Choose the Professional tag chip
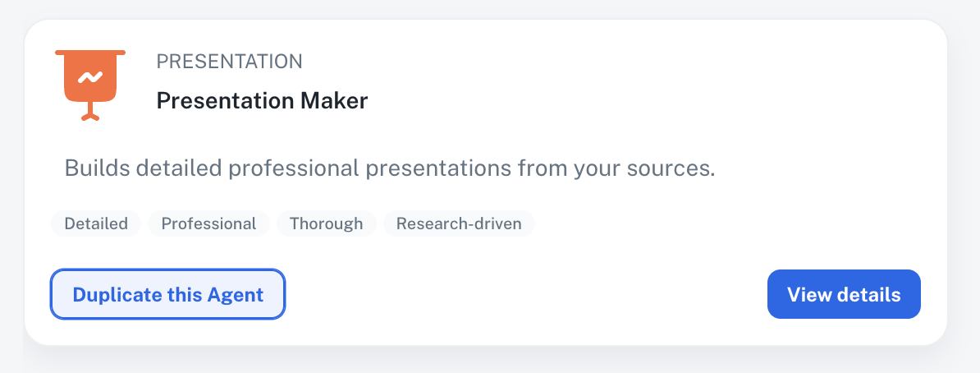The image size is (980, 373). 208,223
